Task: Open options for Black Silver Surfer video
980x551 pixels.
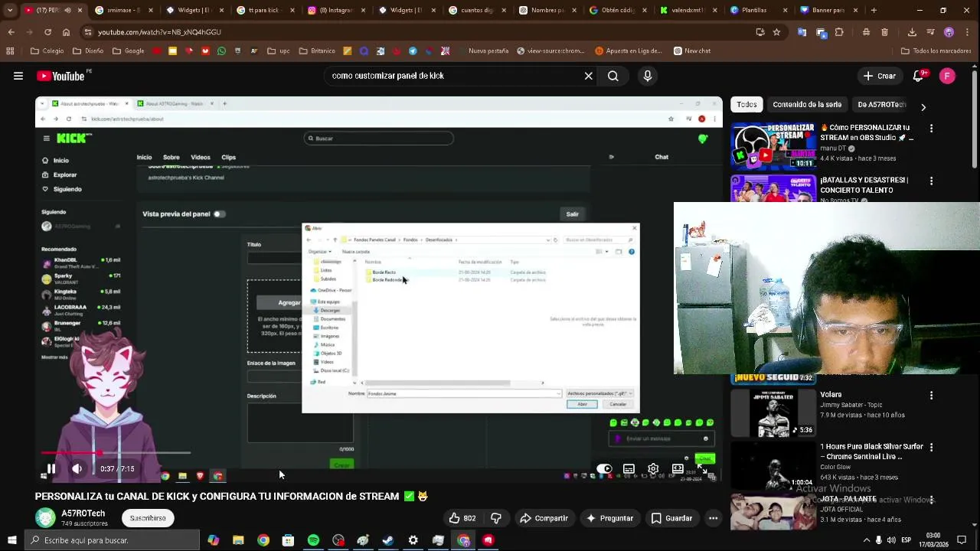Action: 931,448
